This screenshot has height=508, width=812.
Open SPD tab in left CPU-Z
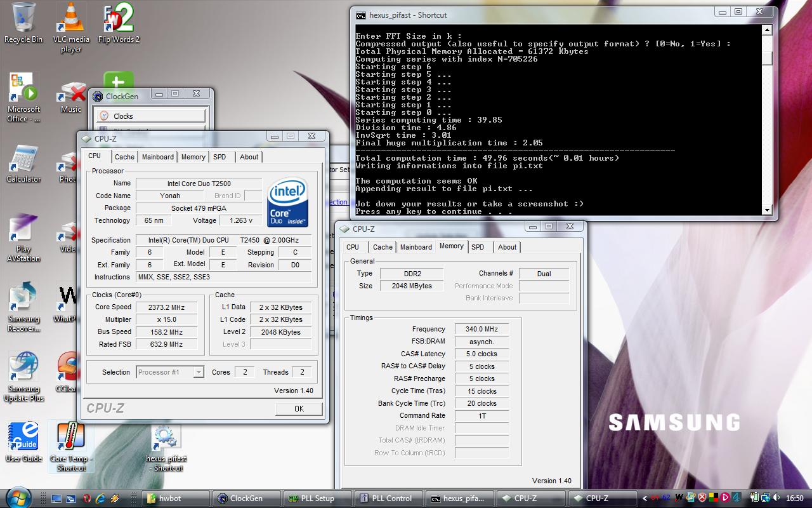[x=219, y=157]
